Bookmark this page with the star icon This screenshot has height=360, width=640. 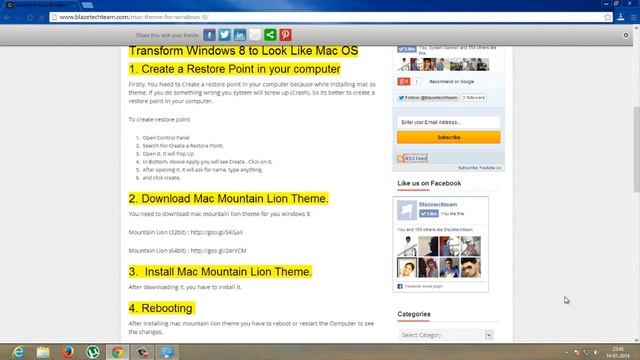[607, 17]
